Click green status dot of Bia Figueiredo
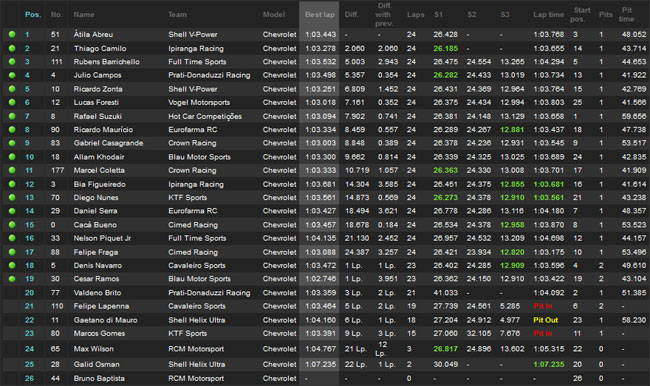This screenshot has width=650, height=386. click(12, 184)
